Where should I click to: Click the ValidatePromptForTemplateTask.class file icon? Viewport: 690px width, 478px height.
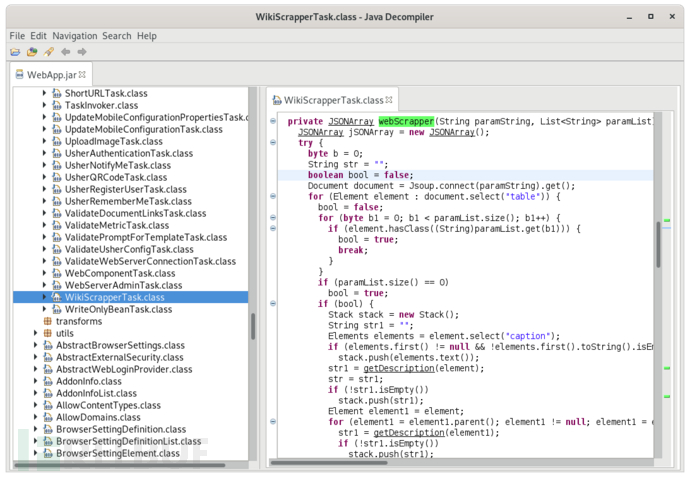(x=56, y=237)
